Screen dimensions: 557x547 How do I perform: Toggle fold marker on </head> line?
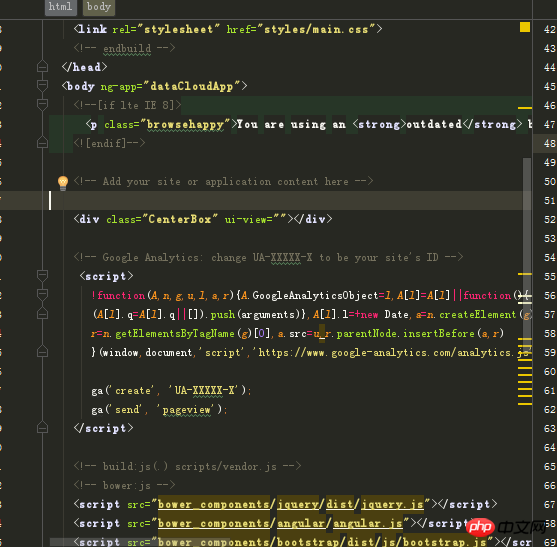click(x=42, y=66)
